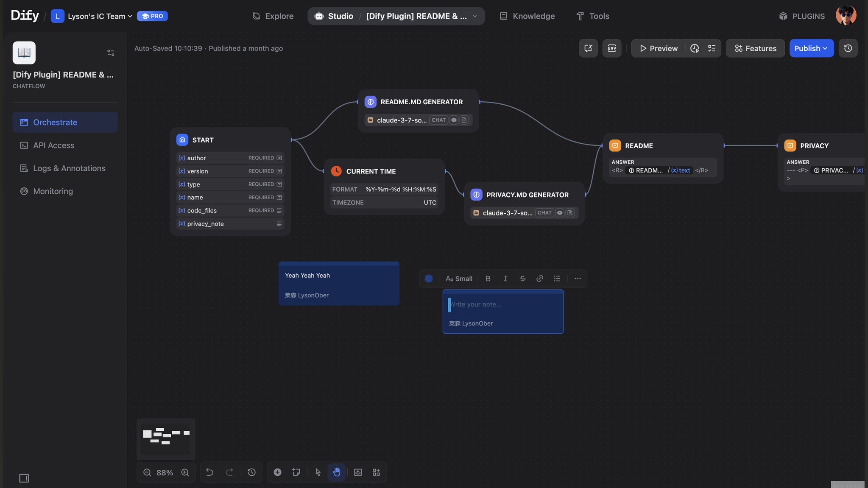The height and width of the screenshot is (488, 868).
Task: Click the version variable row
Action: (x=230, y=171)
